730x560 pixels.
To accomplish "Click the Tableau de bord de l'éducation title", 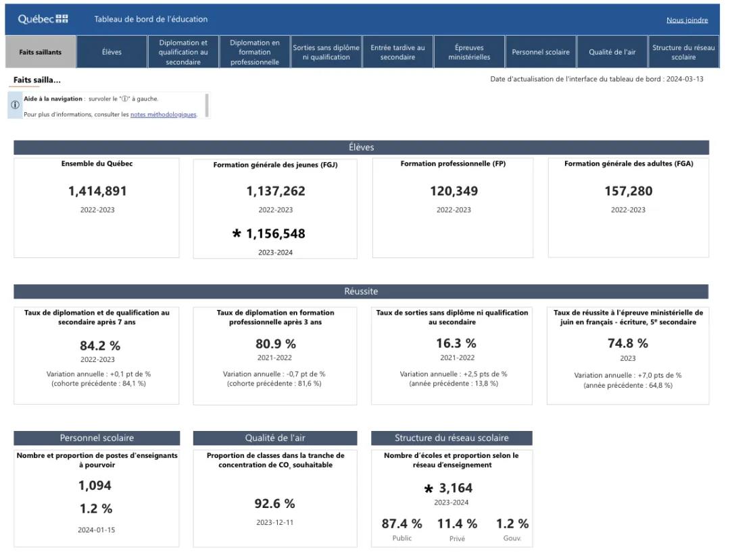I will click(151, 19).
